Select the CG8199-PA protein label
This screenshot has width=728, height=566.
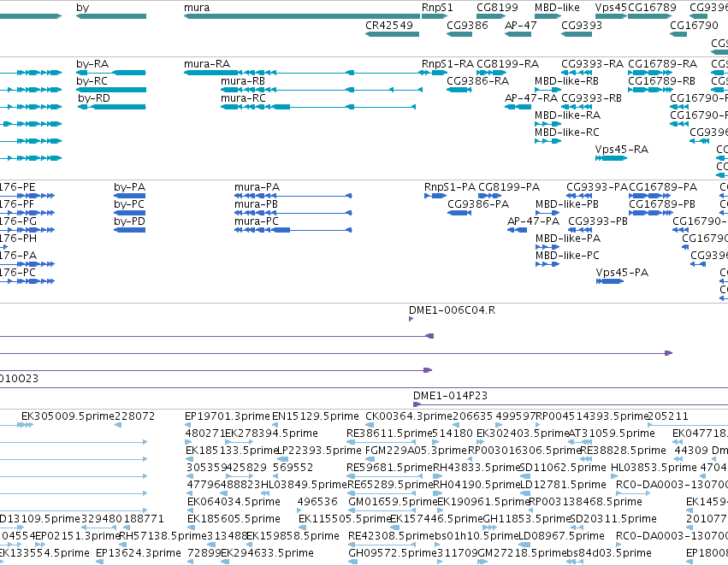(509, 187)
